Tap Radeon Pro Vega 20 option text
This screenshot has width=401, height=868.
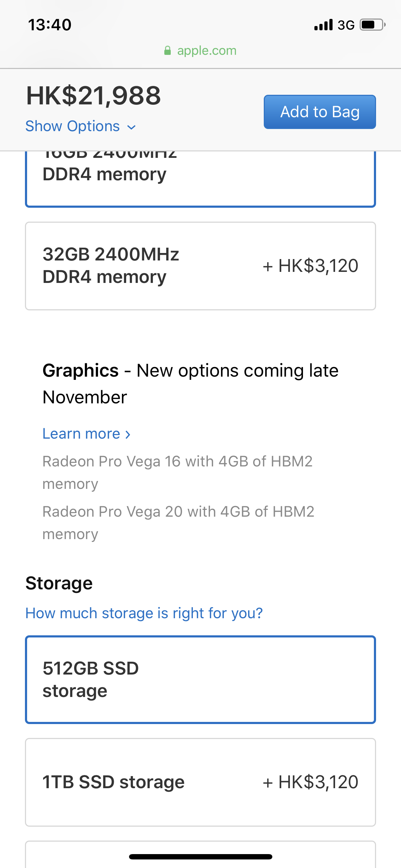178,523
